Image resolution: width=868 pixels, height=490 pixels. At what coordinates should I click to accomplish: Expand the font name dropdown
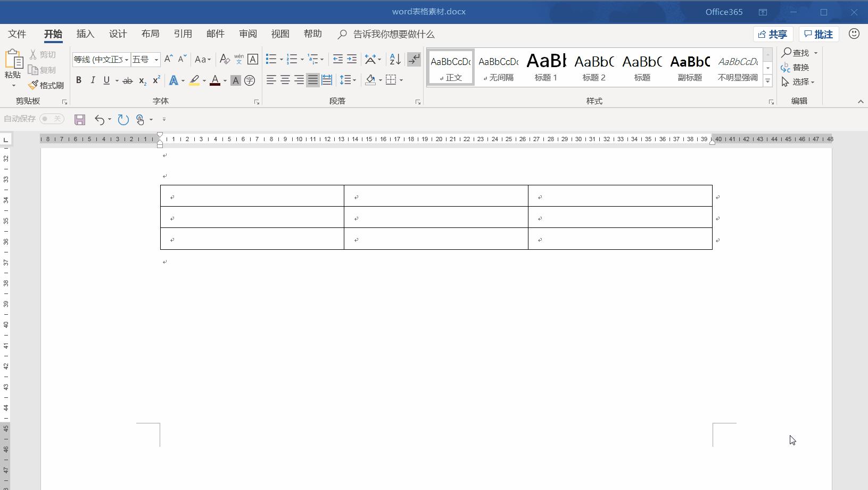coord(126,60)
